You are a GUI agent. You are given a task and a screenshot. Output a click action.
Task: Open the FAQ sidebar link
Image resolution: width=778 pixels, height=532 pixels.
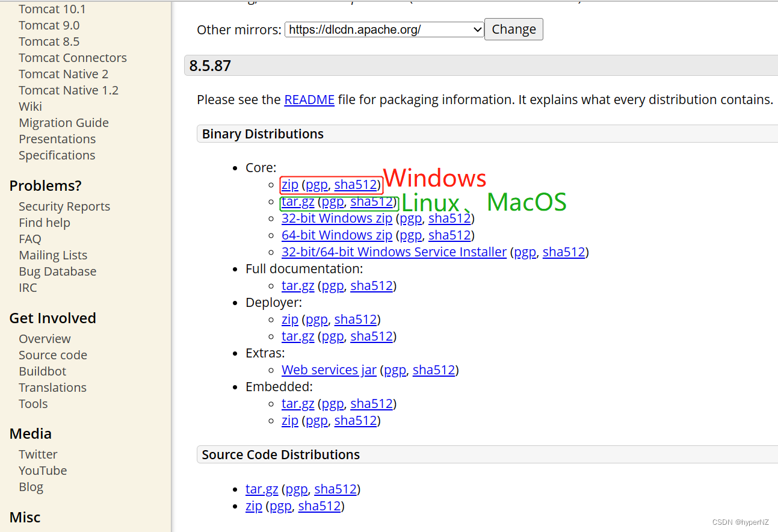[x=30, y=239]
